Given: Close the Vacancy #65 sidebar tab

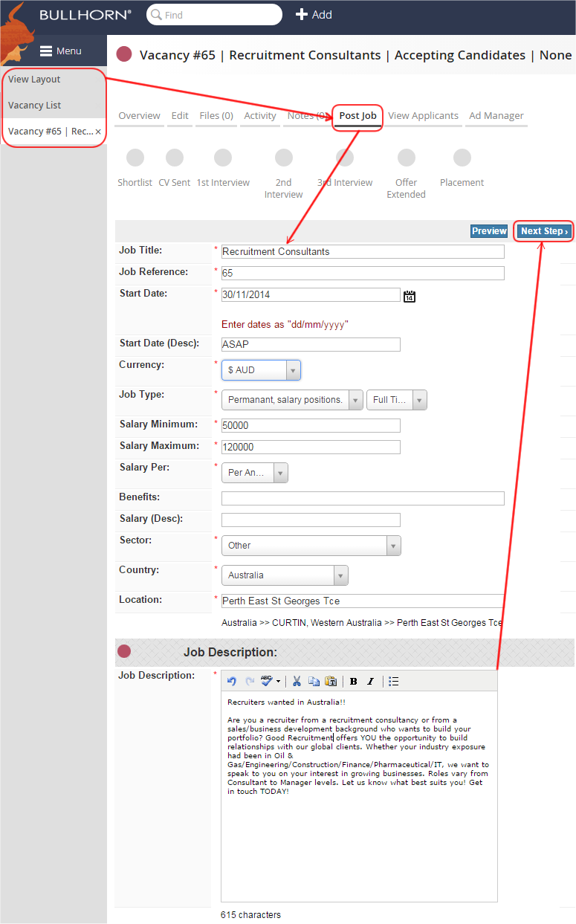Looking at the screenshot, I should tap(98, 132).
